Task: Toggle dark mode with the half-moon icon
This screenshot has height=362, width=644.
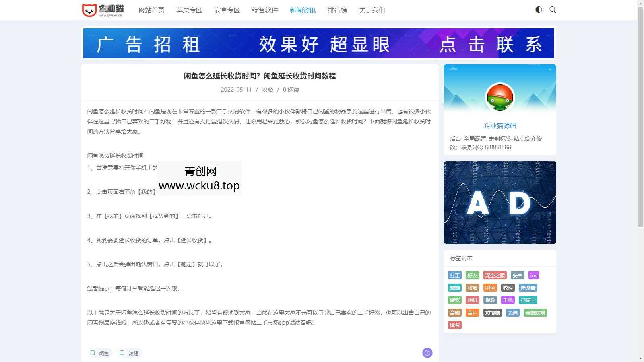Action: coord(538,10)
